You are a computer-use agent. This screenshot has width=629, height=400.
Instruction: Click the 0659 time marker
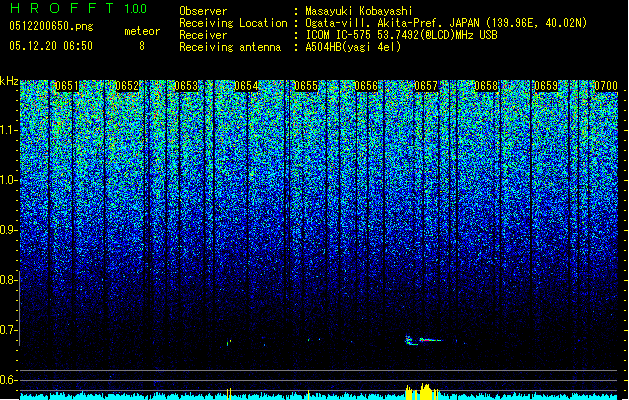546,86
